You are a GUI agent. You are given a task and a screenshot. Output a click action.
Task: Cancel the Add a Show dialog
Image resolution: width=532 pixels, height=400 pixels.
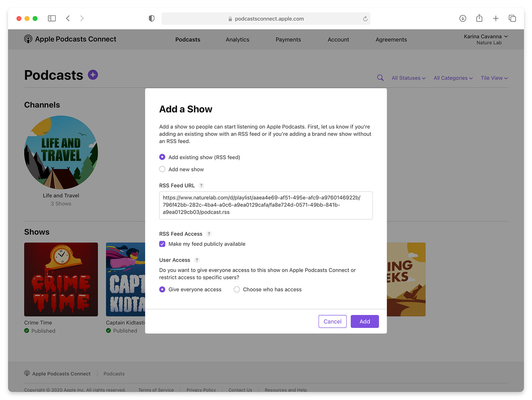click(x=332, y=321)
